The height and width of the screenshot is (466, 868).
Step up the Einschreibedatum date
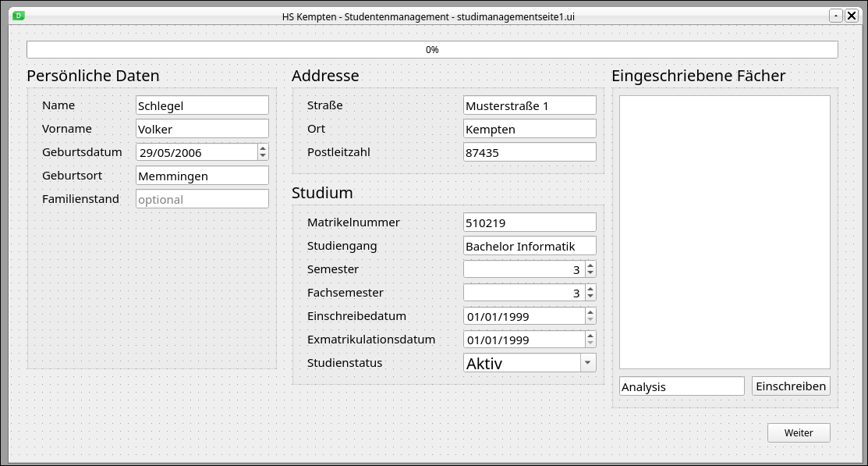click(590, 312)
